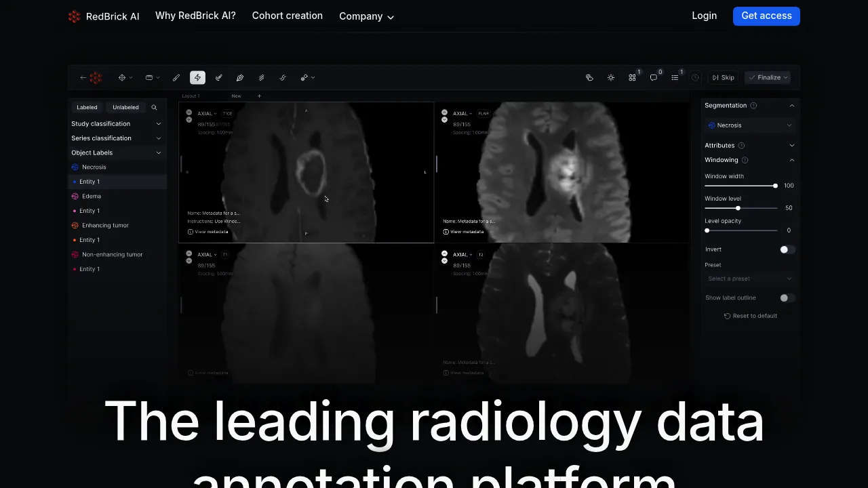Click the plus icon to add layout

pos(259,96)
